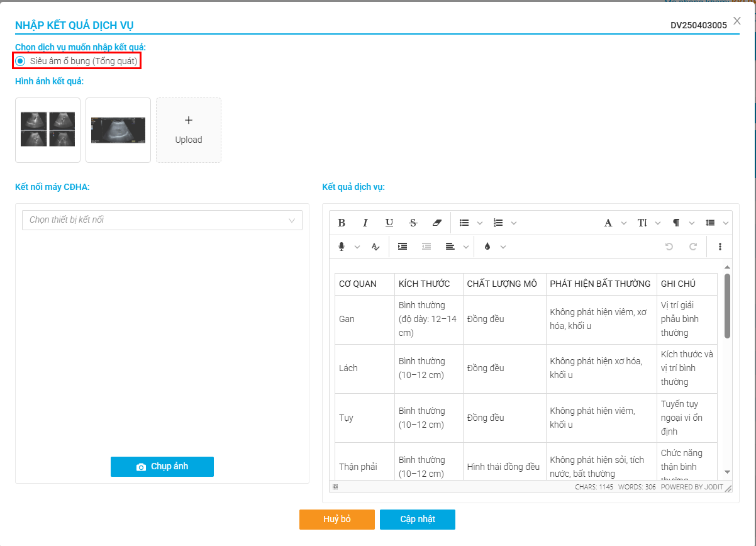Image resolution: width=756 pixels, height=546 pixels.
Task: Insert a bulleted list
Action: (x=464, y=223)
